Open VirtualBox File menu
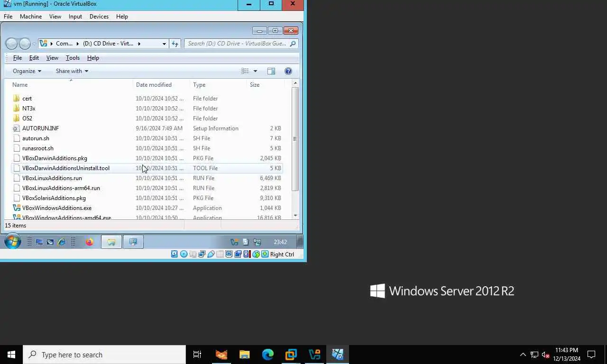607x364 pixels. coord(8,17)
